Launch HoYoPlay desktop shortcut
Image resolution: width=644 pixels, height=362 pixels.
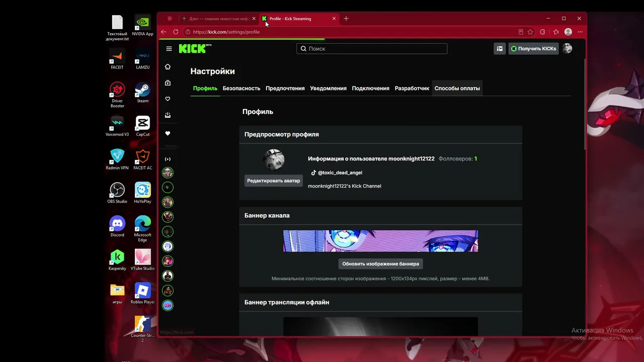(143, 193)
